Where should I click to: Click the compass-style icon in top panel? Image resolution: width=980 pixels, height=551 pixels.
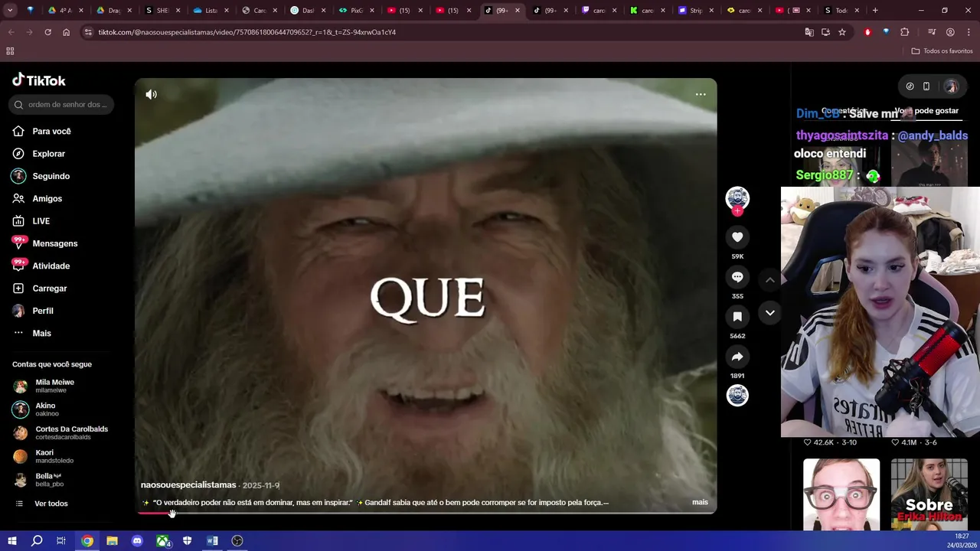910,86
